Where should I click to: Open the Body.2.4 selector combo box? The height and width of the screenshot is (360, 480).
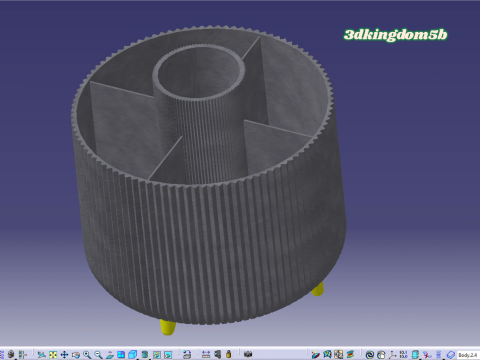coord(468,355)
